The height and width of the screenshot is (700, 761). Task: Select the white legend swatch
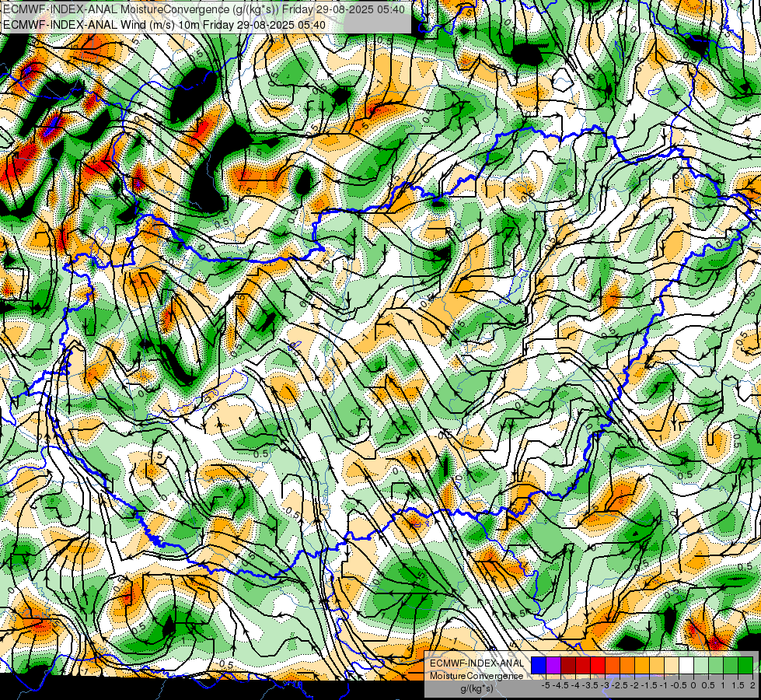tap(686, 665)
